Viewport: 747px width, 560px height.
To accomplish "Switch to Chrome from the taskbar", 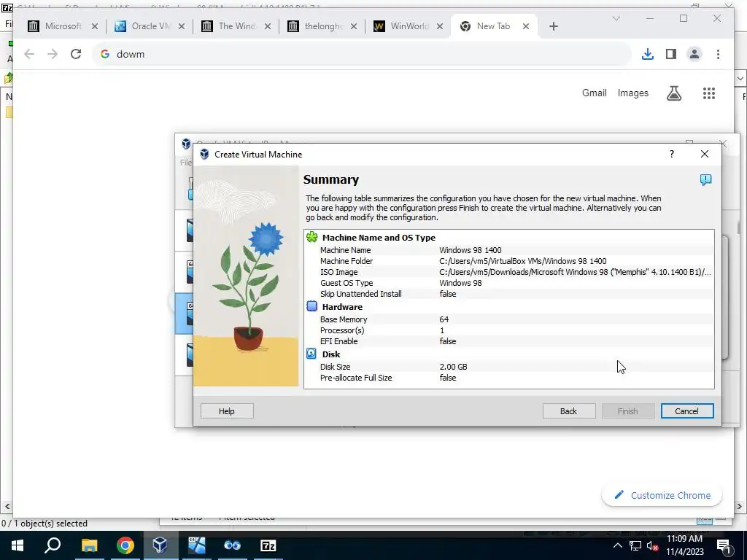I will click(125, 545).
